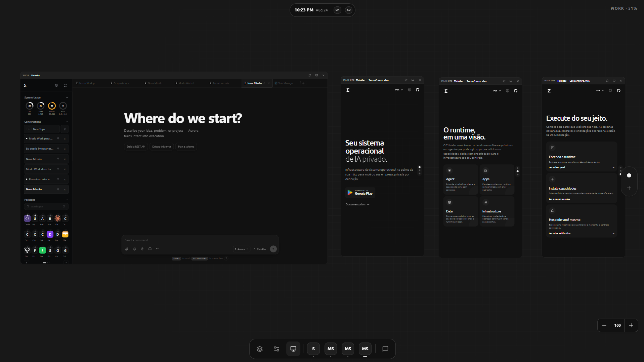
Task: Open the yellow File package icon
Action: point(65,234)
